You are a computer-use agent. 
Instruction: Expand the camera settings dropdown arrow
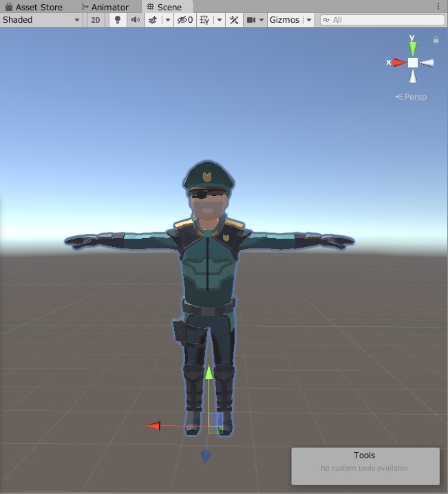pyautogui.click(x=262, y=20)
